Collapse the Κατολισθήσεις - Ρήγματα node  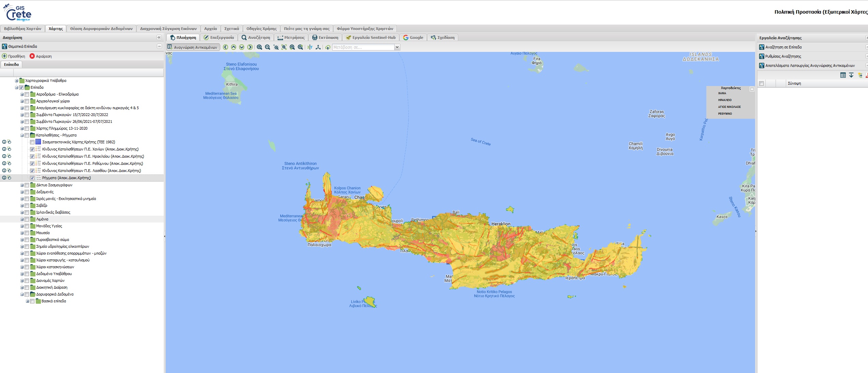22,135
